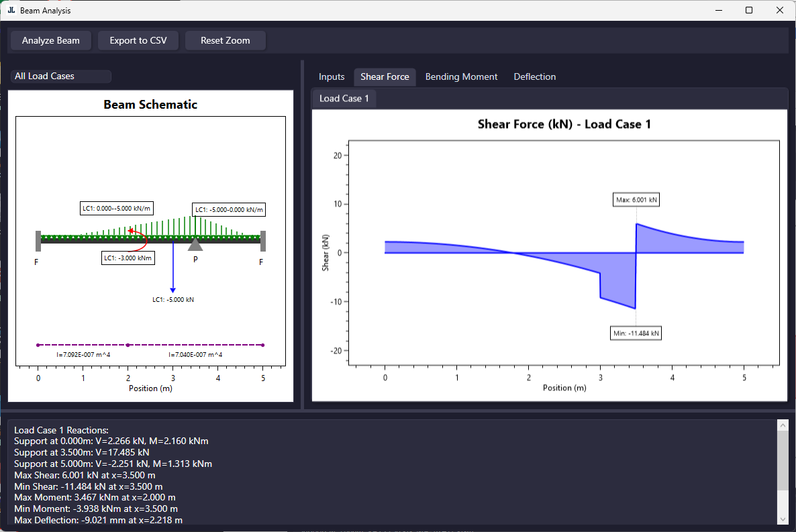Click the LC1: -5.000 kN load label
Viewport: 796px width, 532px height.
point(173,300)
